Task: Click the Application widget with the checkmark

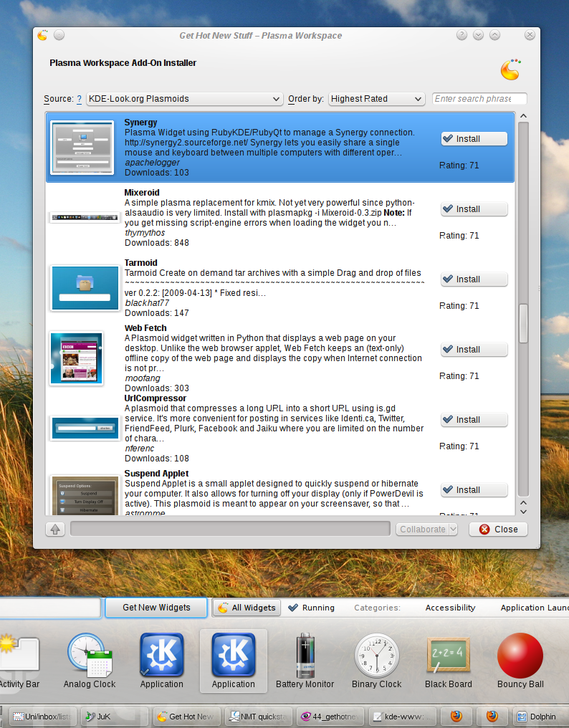Action: tap(162, 655)
